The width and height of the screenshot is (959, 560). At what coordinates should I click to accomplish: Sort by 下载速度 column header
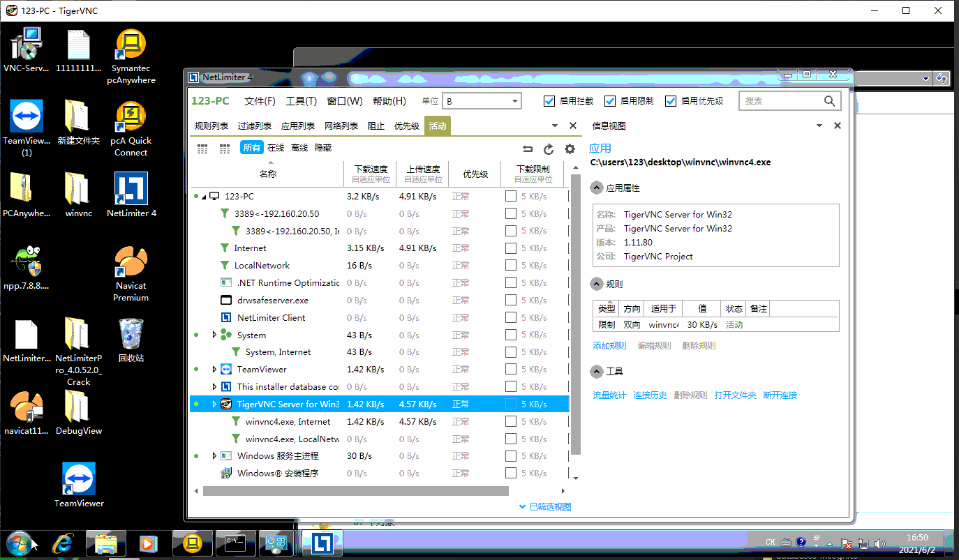371,174
